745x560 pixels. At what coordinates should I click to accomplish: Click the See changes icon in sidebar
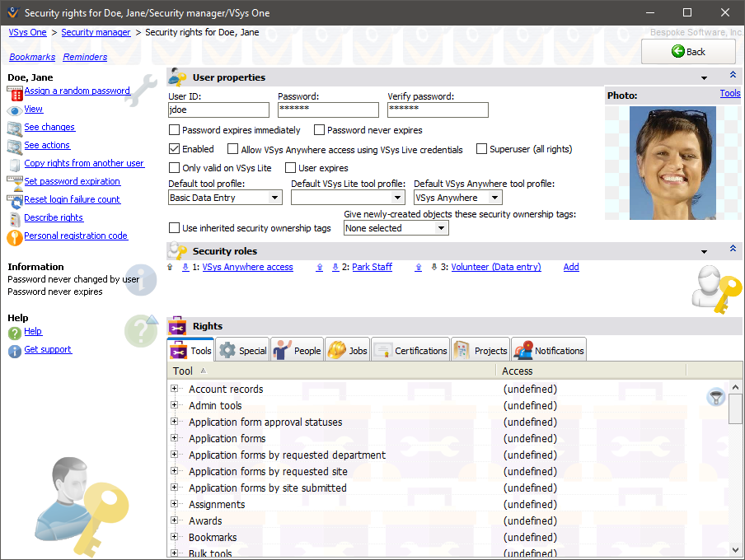tap(15, 128)
